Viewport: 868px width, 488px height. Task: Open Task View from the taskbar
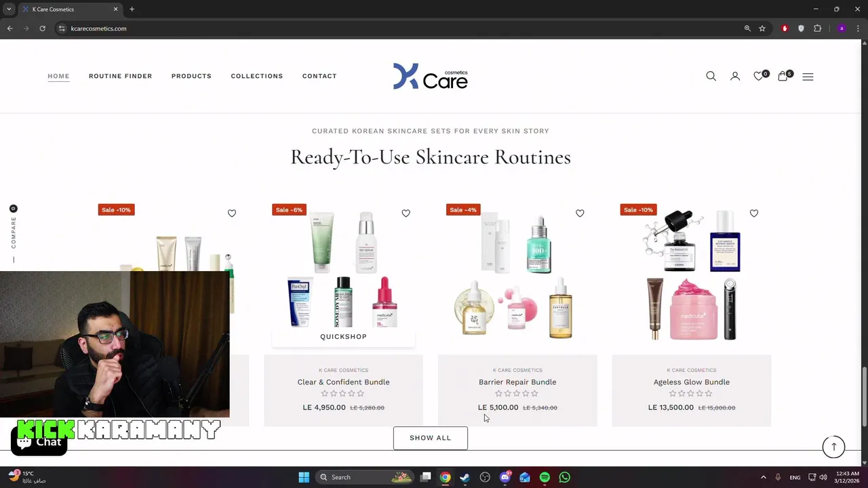[425, 477]
